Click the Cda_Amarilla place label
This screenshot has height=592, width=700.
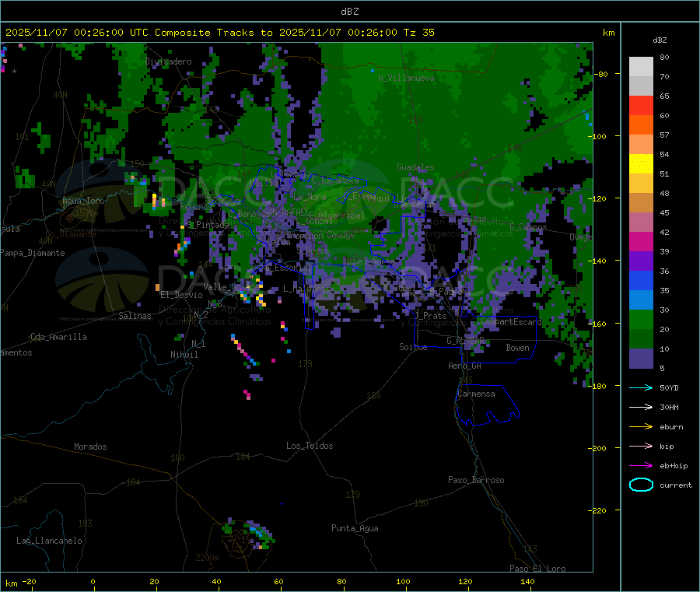(x=58, y=337)
